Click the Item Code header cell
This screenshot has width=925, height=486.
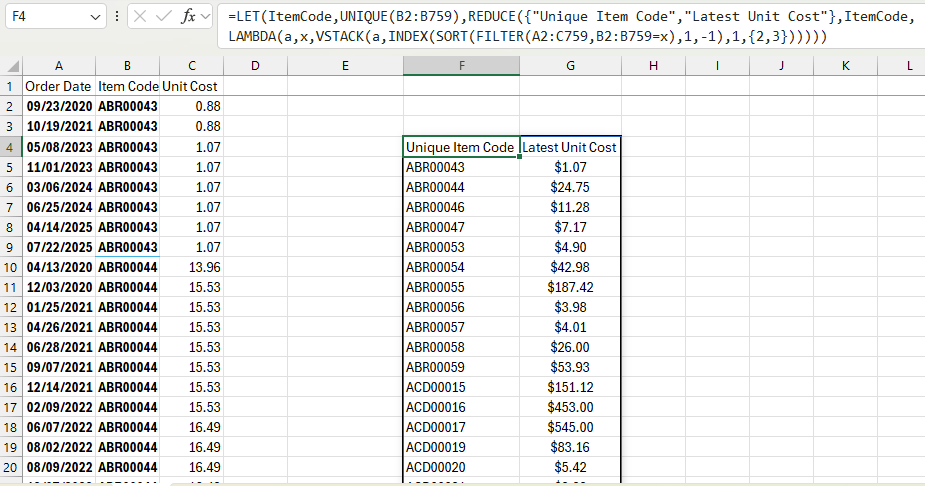point(127,86)
